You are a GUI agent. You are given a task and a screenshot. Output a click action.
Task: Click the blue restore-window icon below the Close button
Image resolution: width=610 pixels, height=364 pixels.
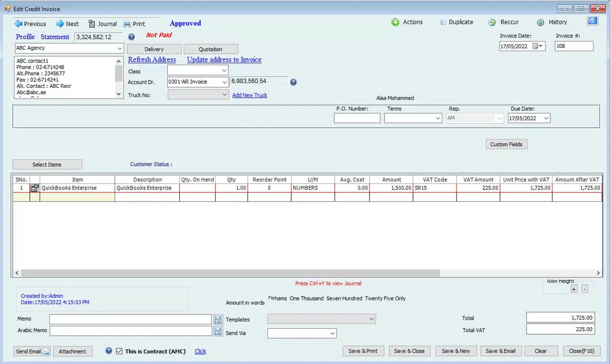pos(592,21)
